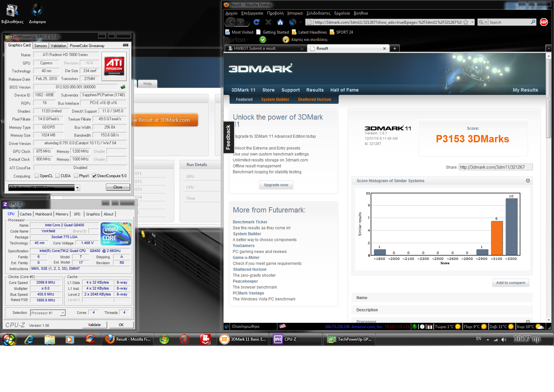Click the Firefox URL address field
This screenshot has height=392, width=554.
tap(388, 22)
